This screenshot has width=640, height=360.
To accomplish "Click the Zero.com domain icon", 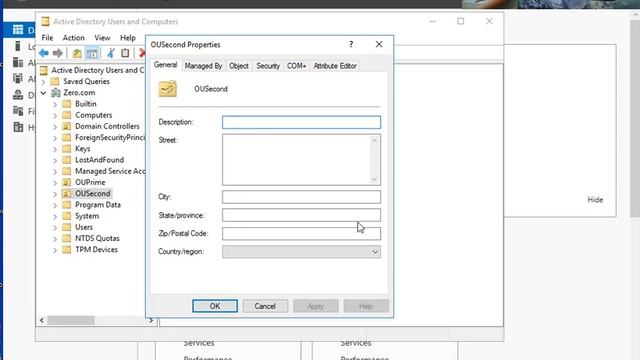I will pos(56,93).
